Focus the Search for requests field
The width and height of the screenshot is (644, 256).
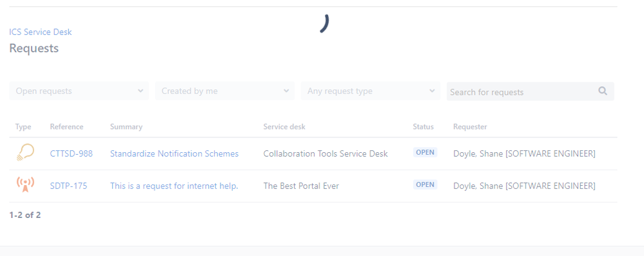click(x=531, y=92)
